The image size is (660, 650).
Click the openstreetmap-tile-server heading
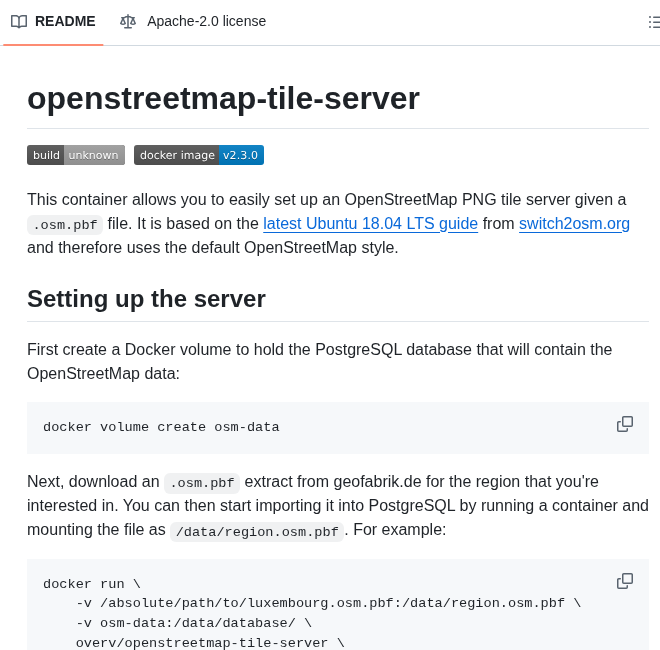pos(223,98)
